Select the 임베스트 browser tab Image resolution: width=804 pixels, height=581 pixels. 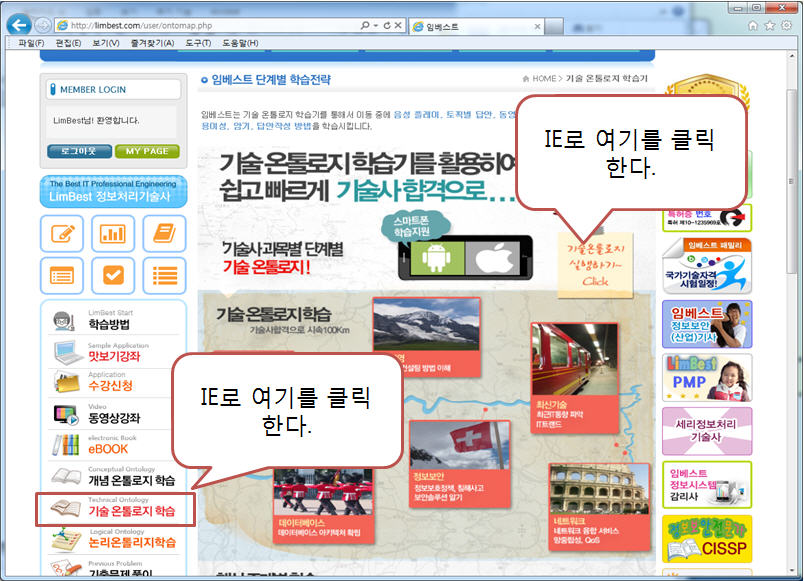476,26
